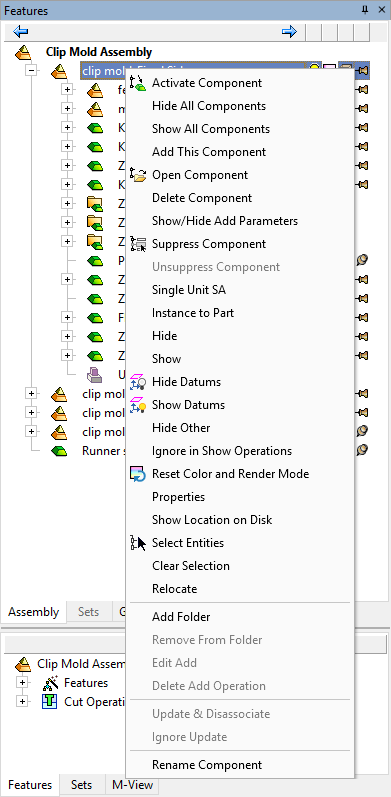Click the Hide Datums icon
Image resolution: width=391 pixels, height=797 pixels.
[x=138, y=382]
